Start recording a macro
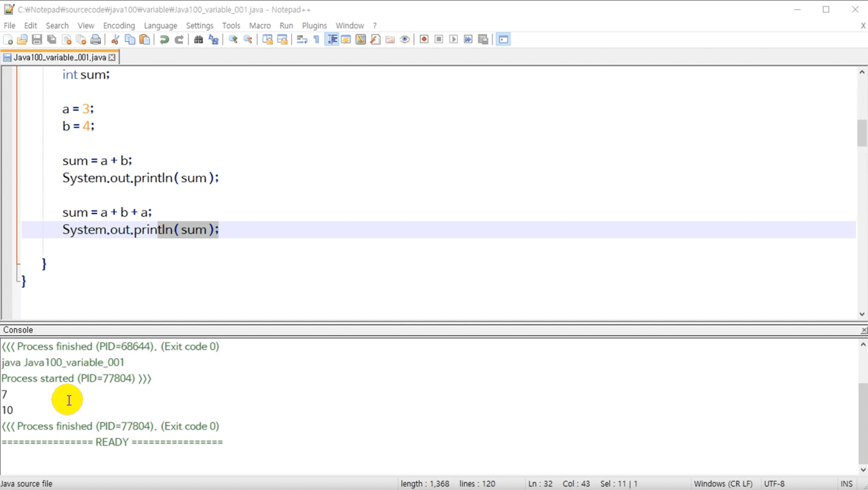This screenshot has width=868, height=490. (x=424, y=39)
